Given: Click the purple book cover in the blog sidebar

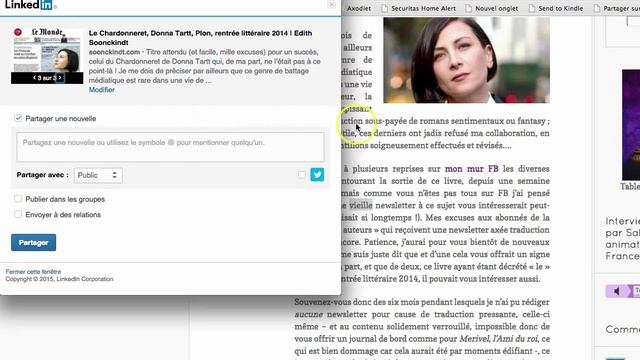Looking at the screenshot, I should 631,124.
